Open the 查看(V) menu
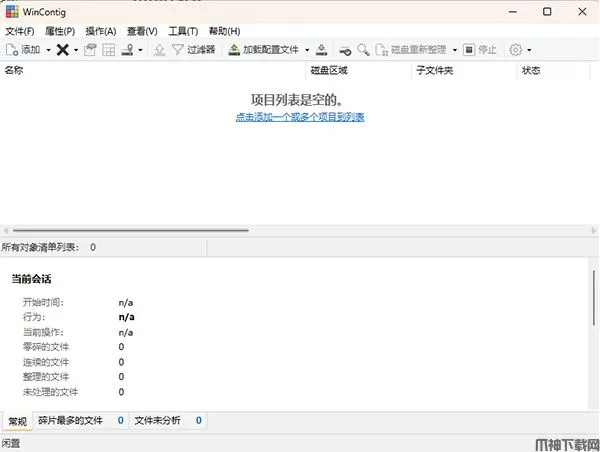 (142, 31)
